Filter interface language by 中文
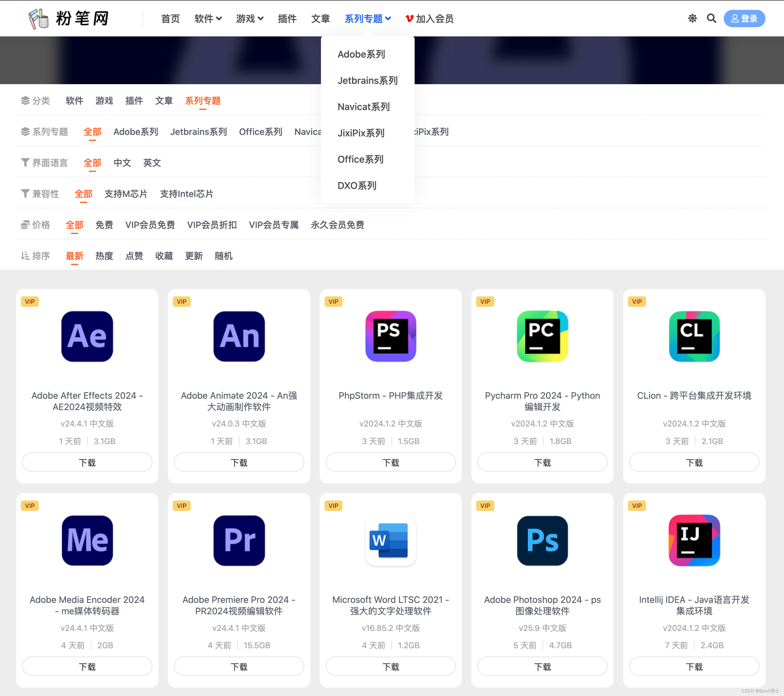 122,163
